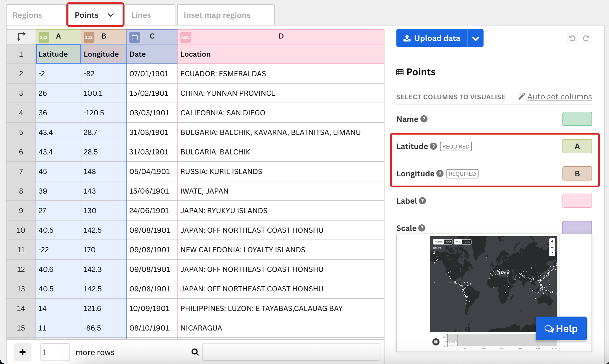Click the Auto set columns link

click(559, 97)
